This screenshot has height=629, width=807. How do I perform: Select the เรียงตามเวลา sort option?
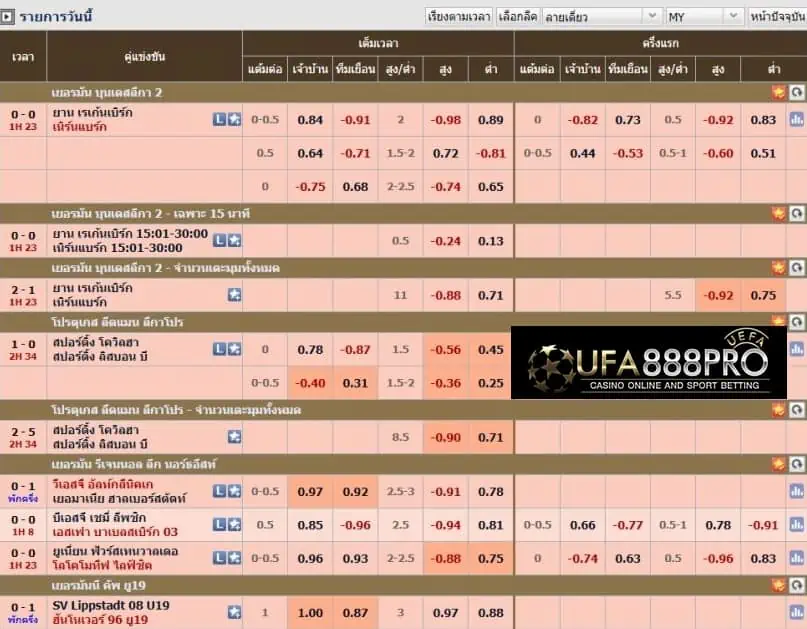coord(459,16)
